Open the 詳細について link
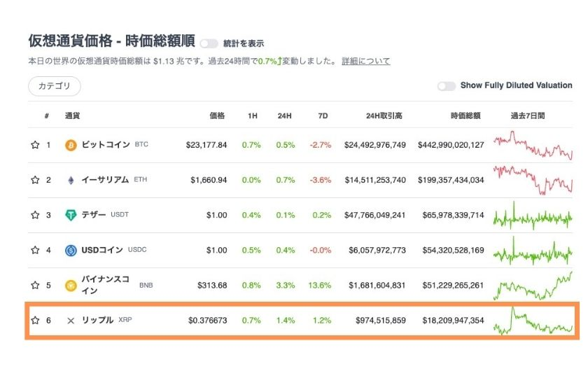 [x=365, y=61]
